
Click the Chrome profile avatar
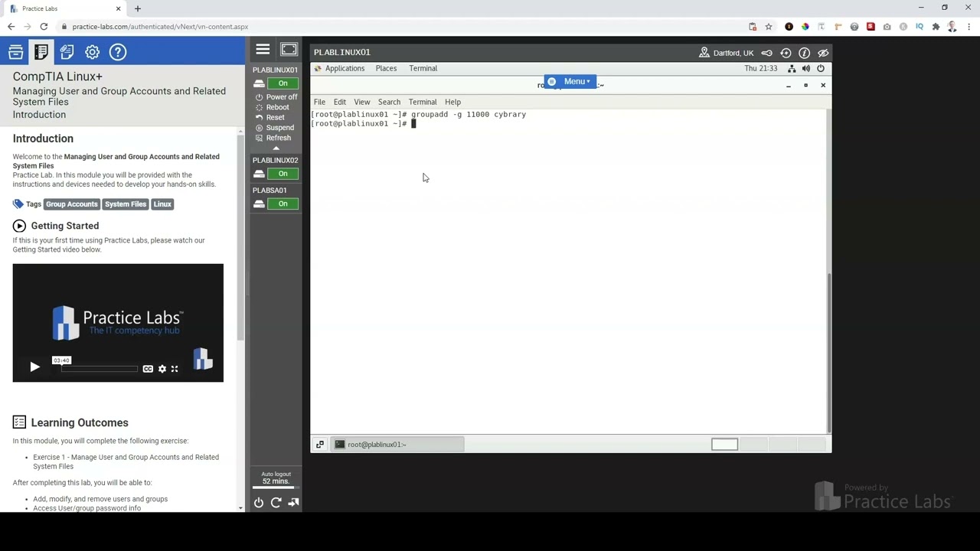952,27
